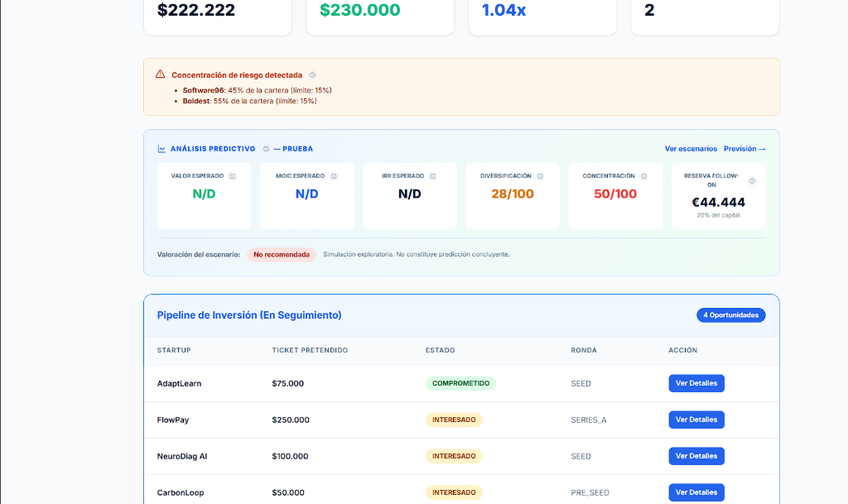The height and width of the screenshot is (504, 848).
Task: Click the SEED round in NeuroDiag AI row
Action: click(581, 457)
